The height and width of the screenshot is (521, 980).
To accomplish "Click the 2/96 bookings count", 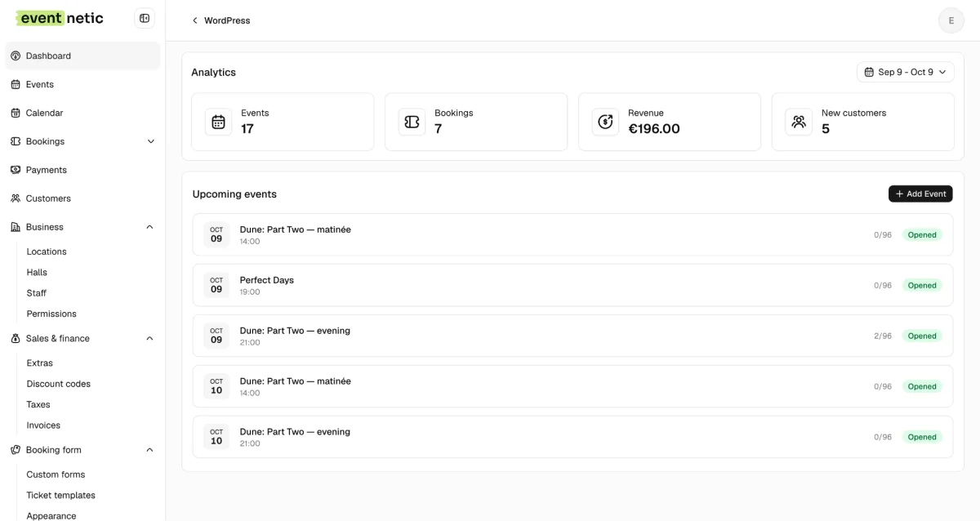I will pos(883,336).
